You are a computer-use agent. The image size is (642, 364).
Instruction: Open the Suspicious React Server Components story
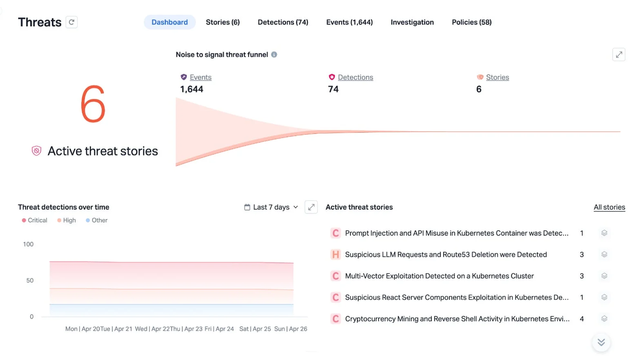click(x=457, y=297)
